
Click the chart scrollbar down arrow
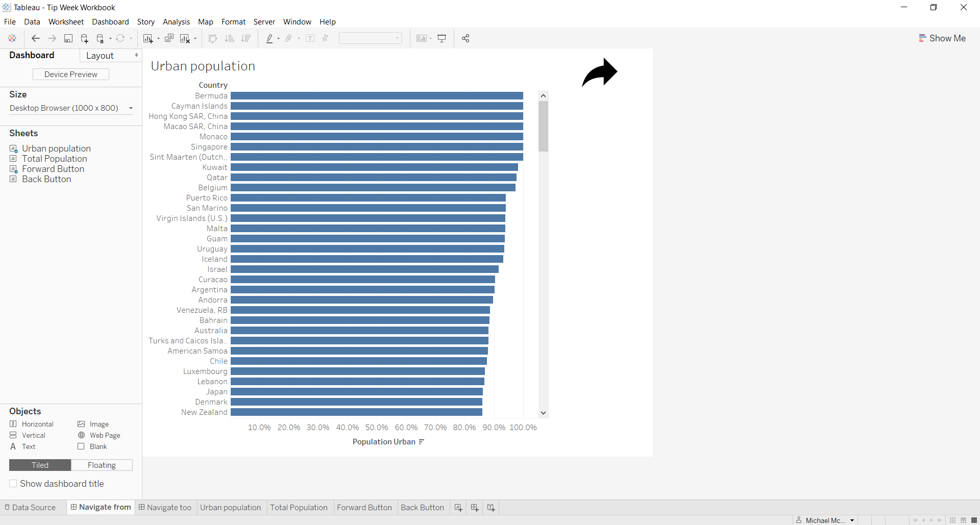[x=543, y=413]
